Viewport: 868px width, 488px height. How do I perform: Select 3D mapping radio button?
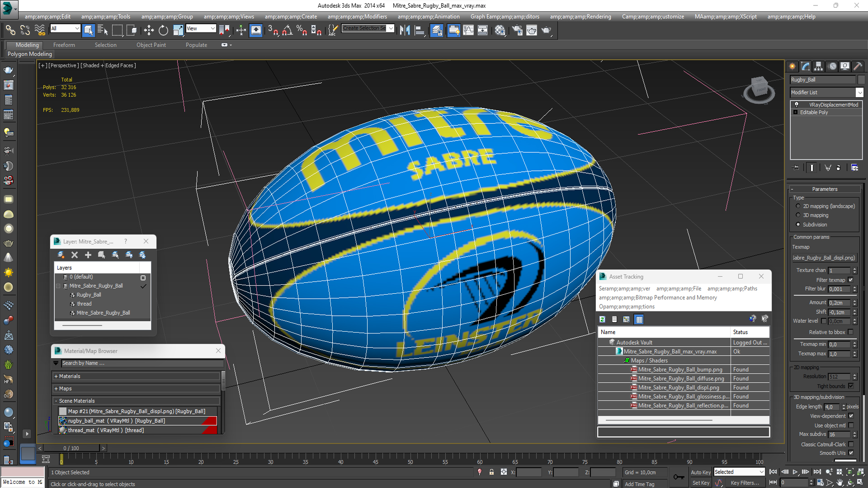pos(798,215)
